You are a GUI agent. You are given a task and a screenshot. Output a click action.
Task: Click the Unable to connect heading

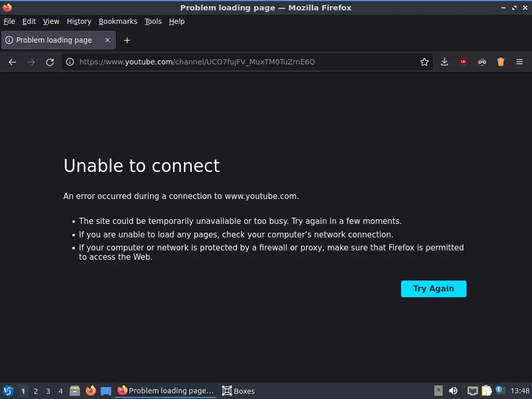(x=142, y=166)
